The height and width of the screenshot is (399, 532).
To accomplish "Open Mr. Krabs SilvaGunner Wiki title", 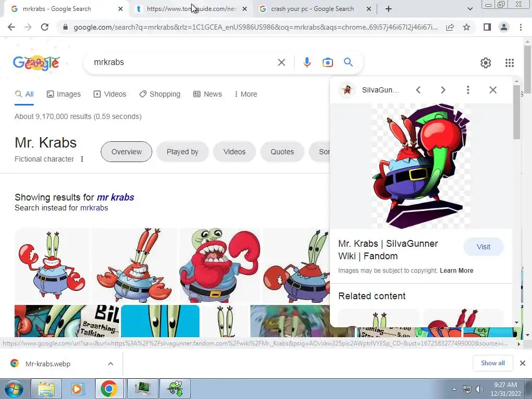I will pyautogui.click(x=388, y=250).
